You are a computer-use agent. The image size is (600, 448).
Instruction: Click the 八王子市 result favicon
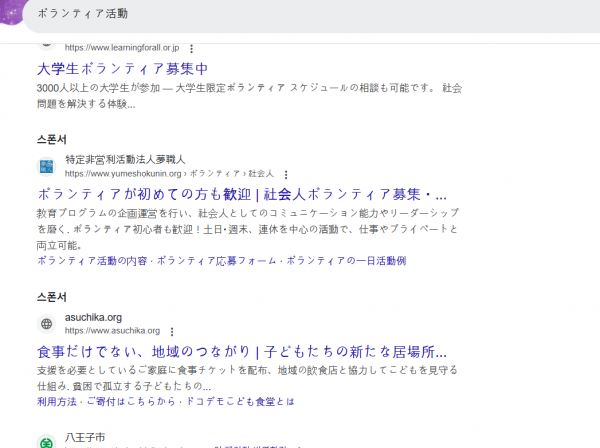47,441
